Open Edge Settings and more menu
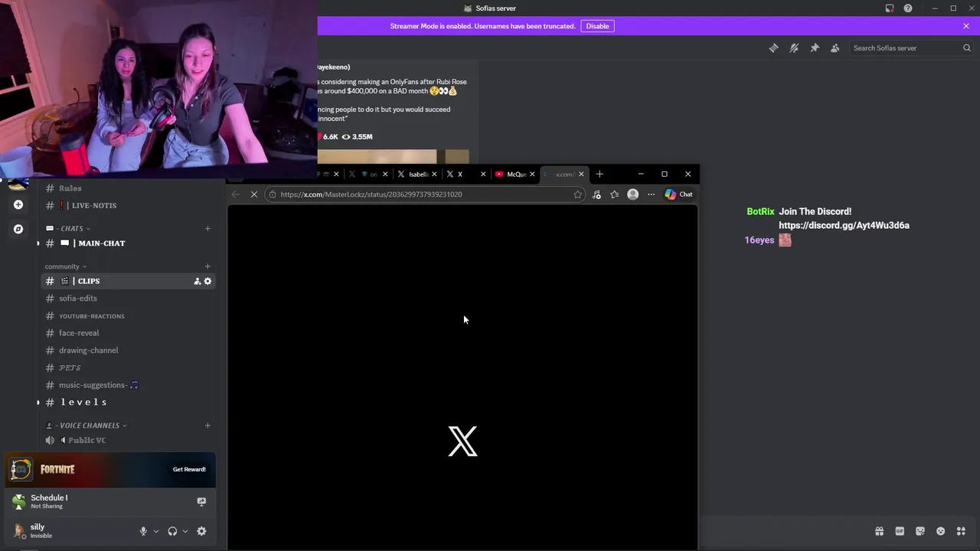 click(x=651, y=194)
